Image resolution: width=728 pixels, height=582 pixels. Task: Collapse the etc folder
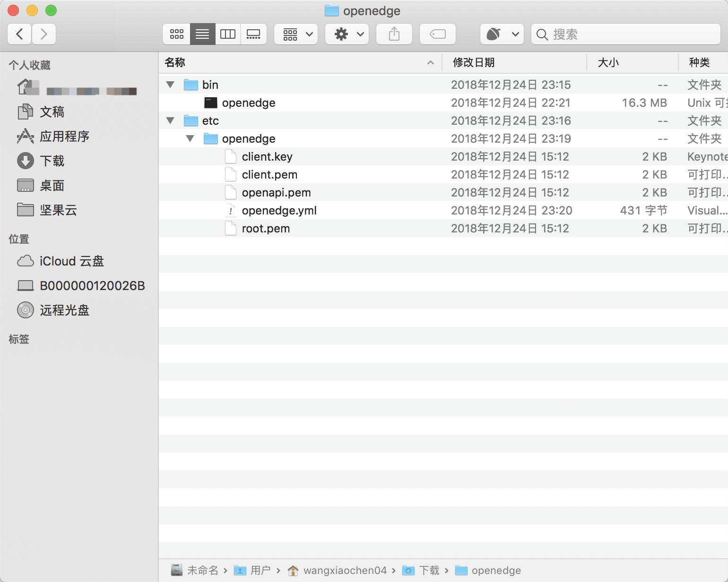click(x=171, y=121)
